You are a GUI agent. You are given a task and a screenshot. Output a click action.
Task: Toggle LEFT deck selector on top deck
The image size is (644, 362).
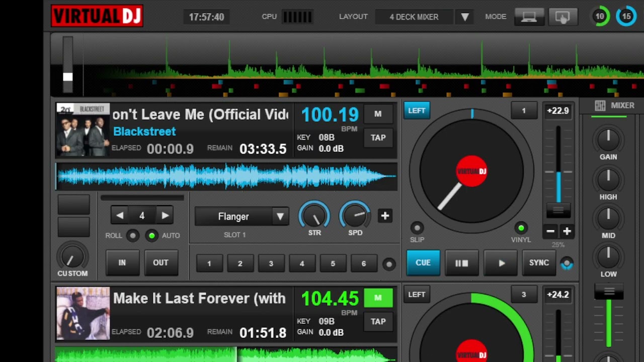pos(417,111)
